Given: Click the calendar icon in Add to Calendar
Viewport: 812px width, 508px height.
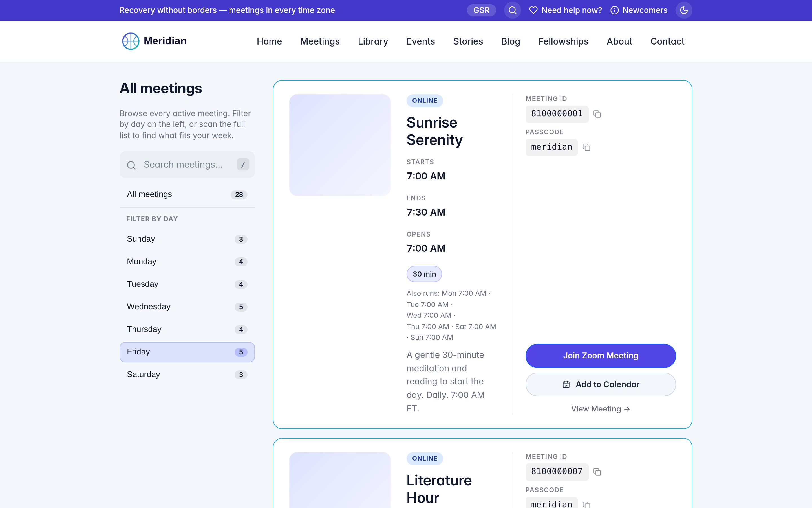Looking at the screenshot, I should (x=566, y=384).
